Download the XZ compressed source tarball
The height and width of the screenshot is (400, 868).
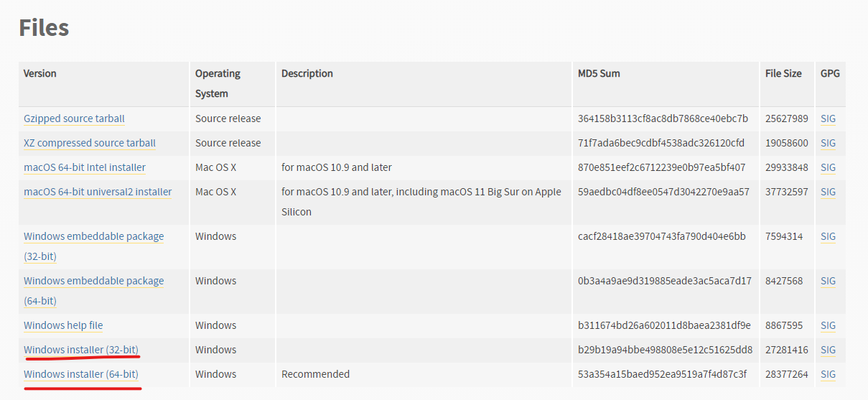90,143
